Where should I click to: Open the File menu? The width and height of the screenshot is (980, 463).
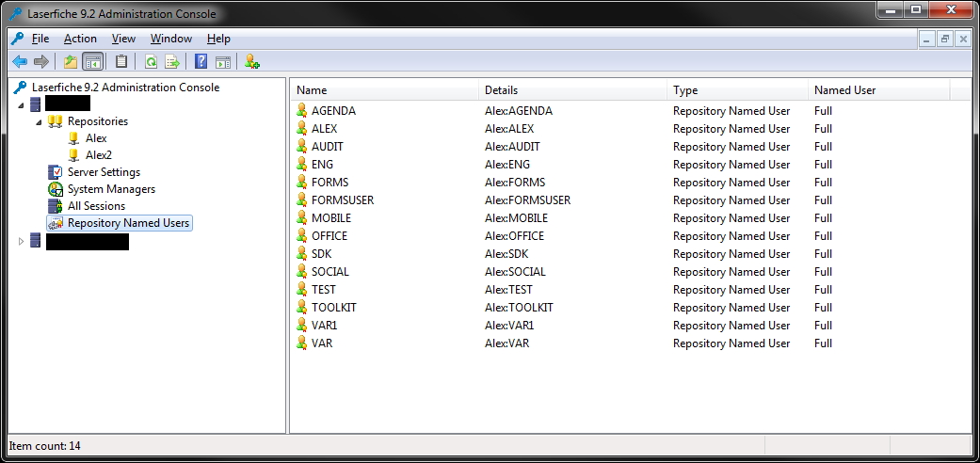(40, 39)
